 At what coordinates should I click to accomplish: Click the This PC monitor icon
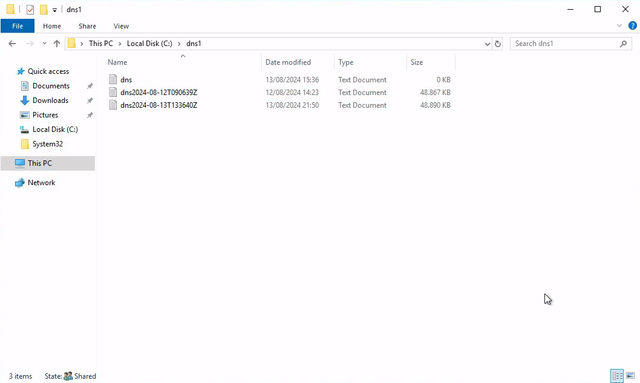point(20,163)
